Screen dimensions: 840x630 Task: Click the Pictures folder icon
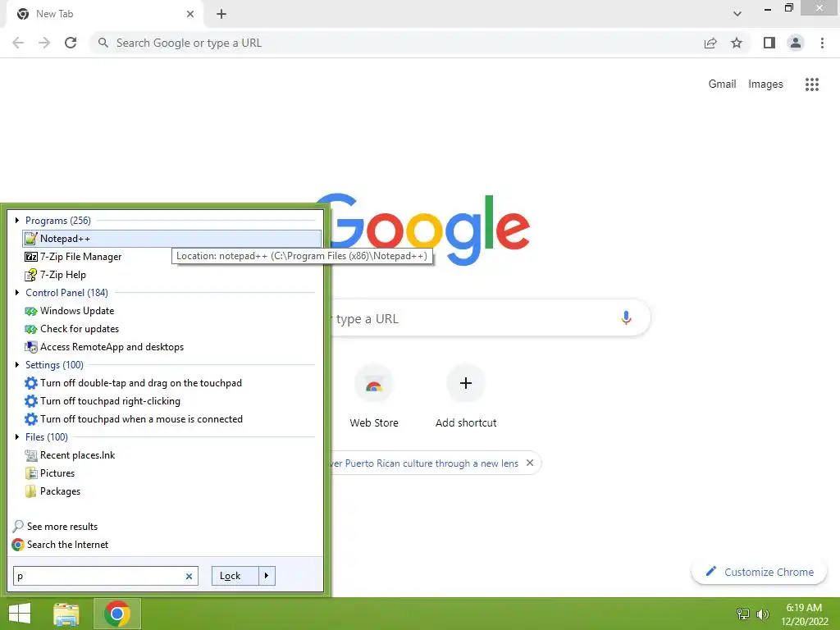coord(31,473)
